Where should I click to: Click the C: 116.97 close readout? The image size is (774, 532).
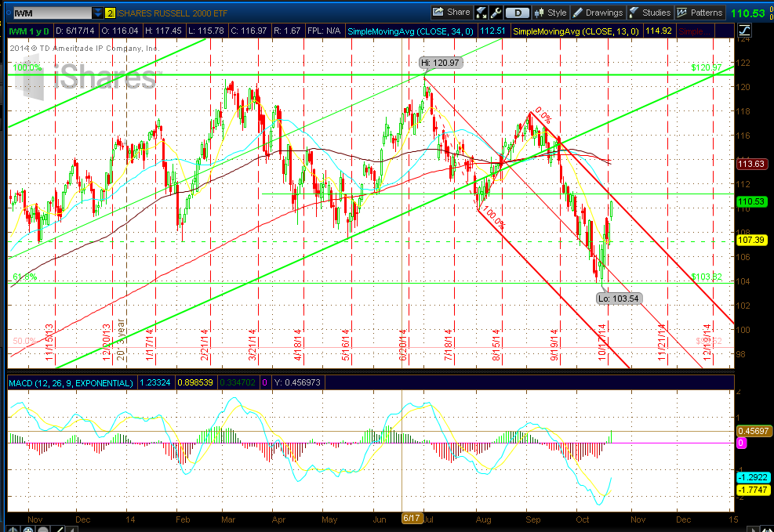[x=249, y=31]
